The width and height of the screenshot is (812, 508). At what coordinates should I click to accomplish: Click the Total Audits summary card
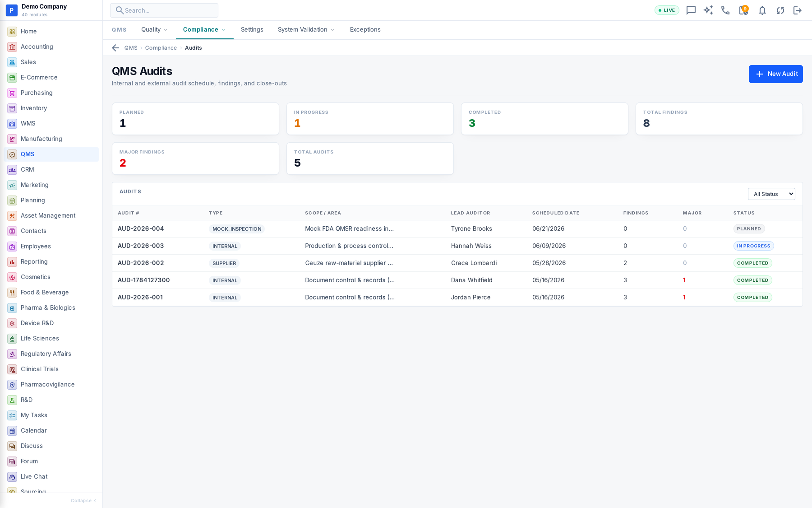(x=370, y=158)
